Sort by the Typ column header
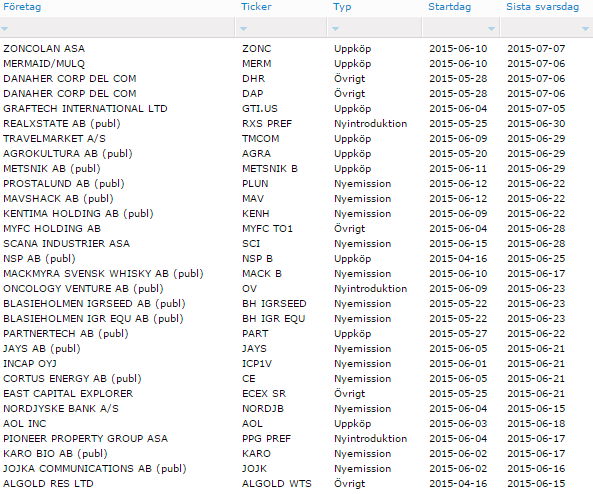Screen dimensions: 593x494 tap(342, 7)
